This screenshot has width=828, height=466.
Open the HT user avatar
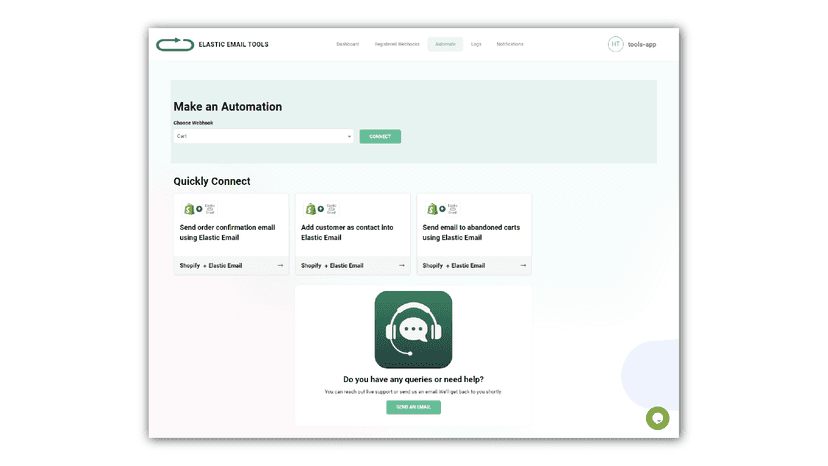[x=615, y=44]
